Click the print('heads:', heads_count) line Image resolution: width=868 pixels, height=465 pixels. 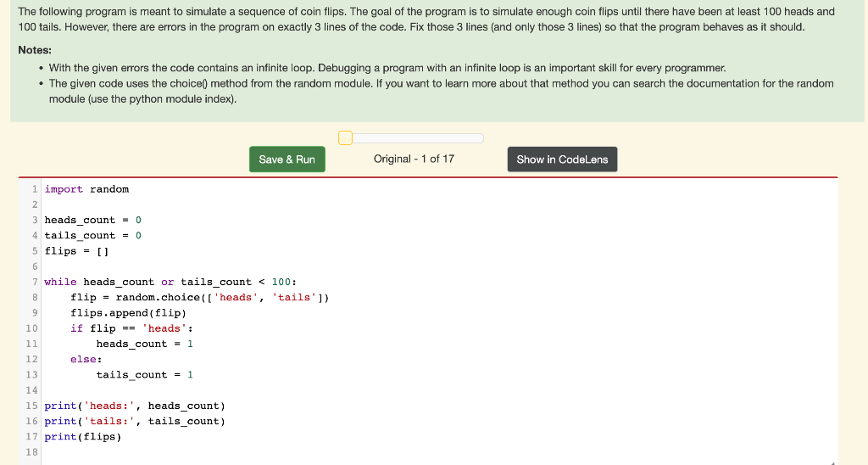click(135, 406)
